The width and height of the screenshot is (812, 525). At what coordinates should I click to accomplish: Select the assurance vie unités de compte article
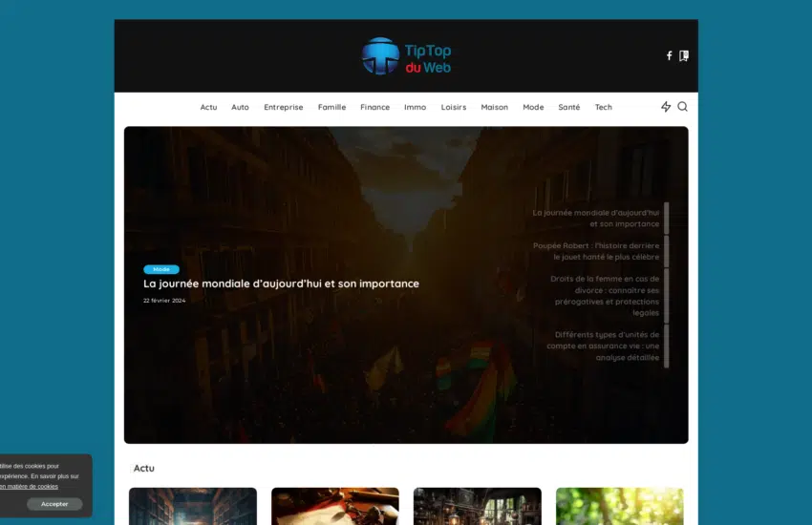tap(602, 346)
